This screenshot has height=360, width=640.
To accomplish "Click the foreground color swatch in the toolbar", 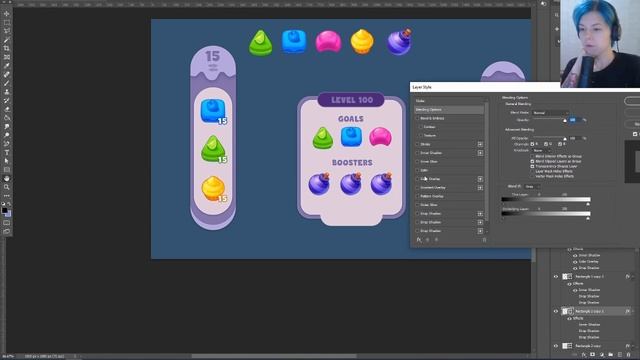I will coord(4,210).
